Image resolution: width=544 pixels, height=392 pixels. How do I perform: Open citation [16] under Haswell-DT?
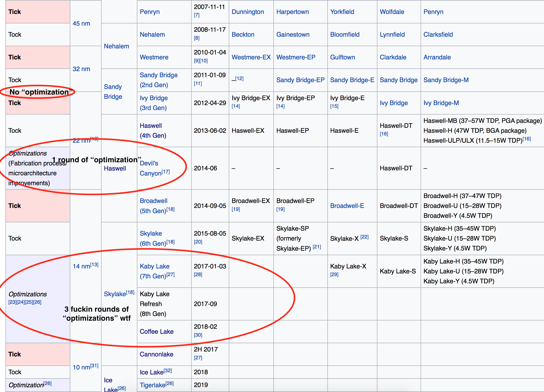[384, 134]
